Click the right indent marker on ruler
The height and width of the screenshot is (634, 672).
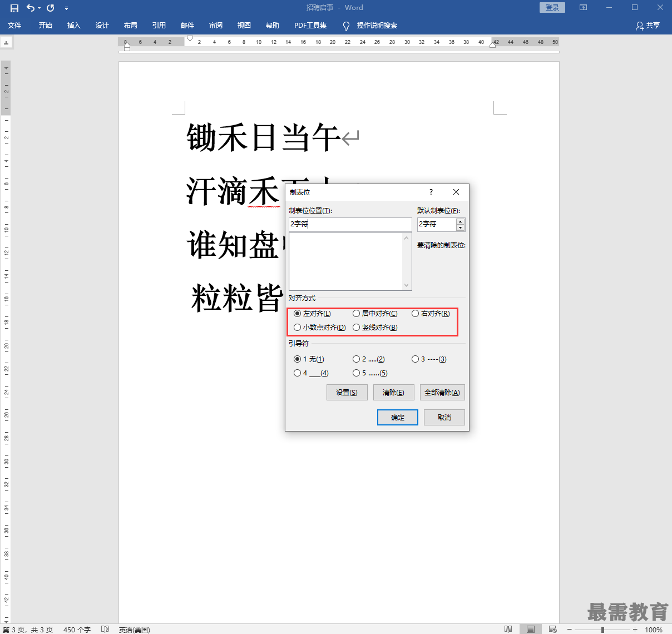coord(492,45)
